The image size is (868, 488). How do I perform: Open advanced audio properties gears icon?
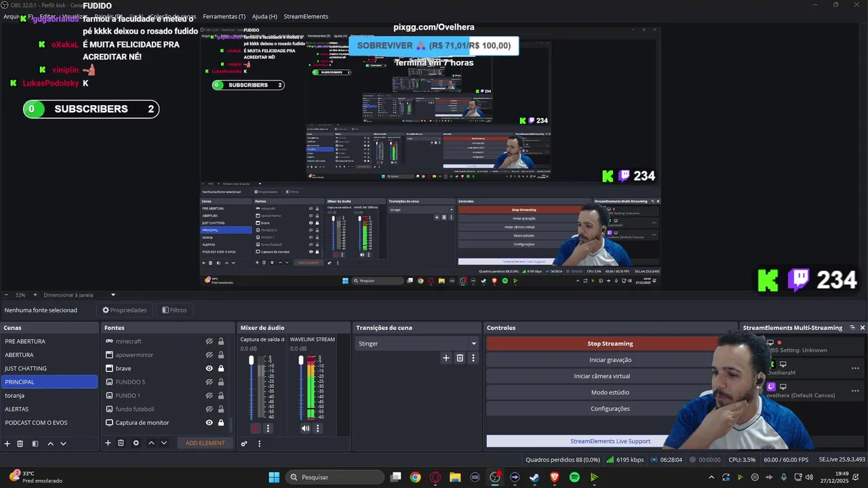click(244, 443)
